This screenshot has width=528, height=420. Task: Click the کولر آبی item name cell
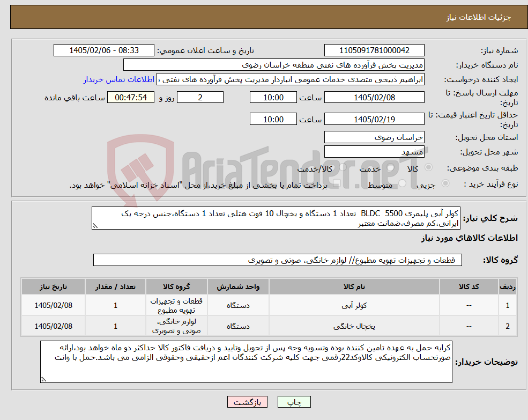tap(354, 305)
